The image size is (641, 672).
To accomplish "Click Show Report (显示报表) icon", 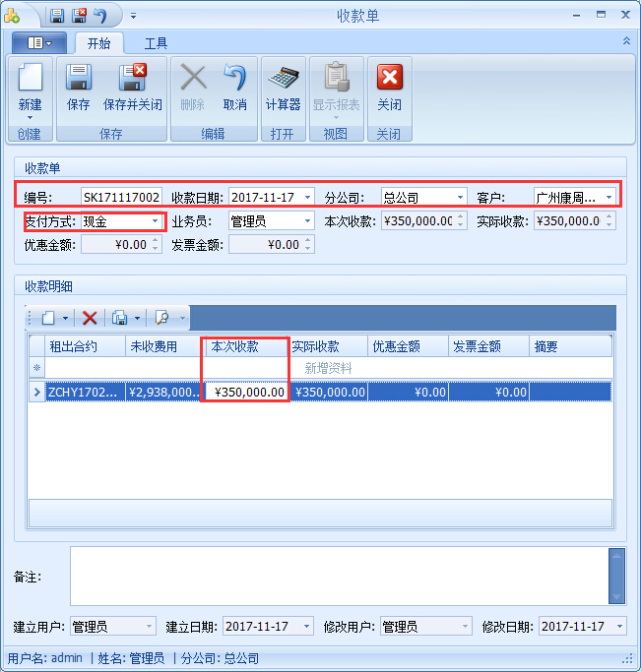I will click(336, 77).
